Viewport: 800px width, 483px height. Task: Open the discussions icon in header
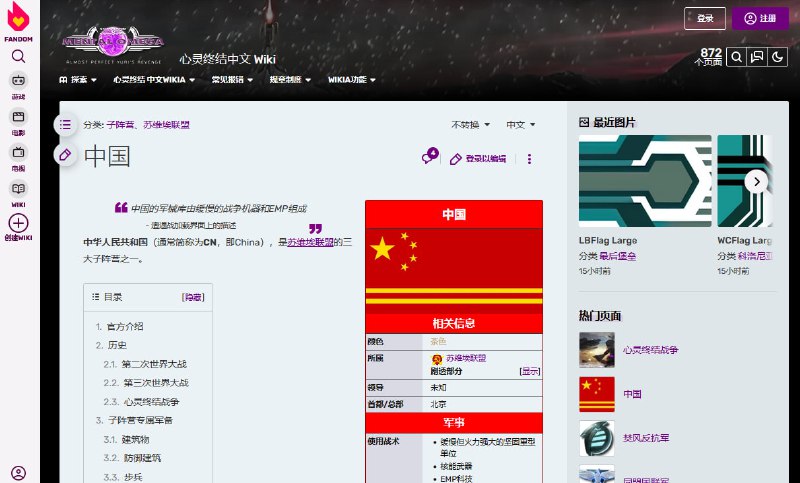pyautogui.click(x=757, y=57)
